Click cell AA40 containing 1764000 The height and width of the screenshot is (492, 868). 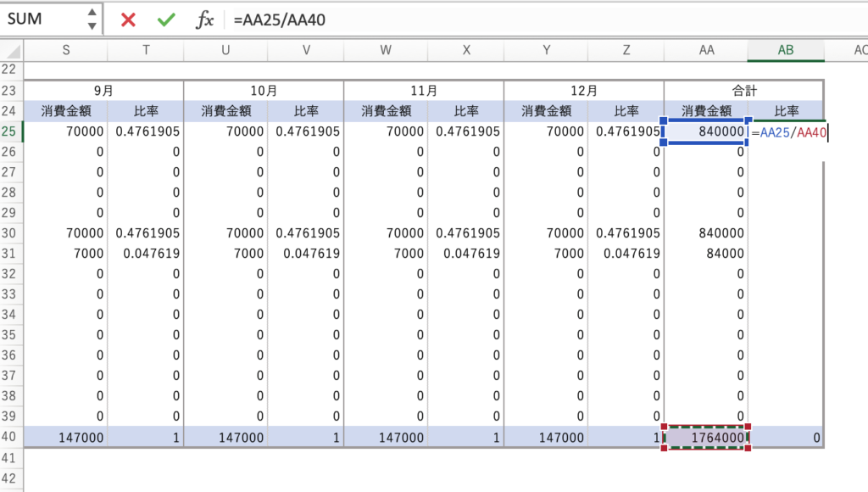pos(706,437)
